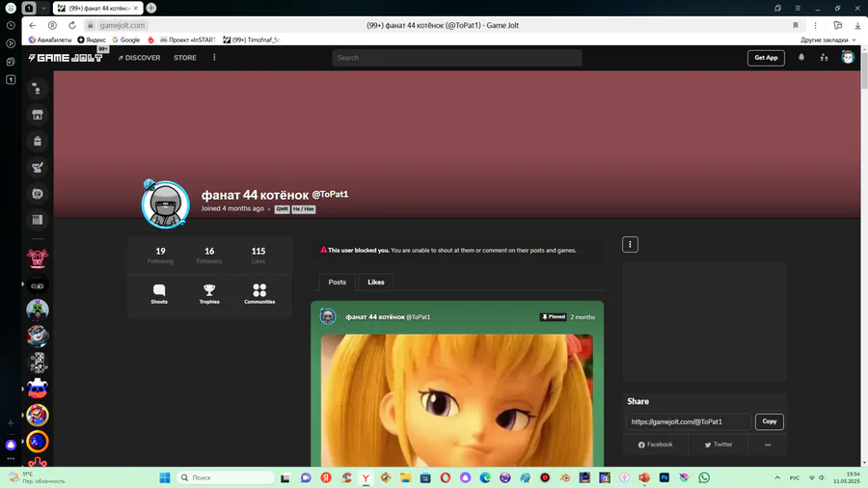Switch to the Likes tab
The height and width of the screenshot is (488, 868).
click(376, 283)
